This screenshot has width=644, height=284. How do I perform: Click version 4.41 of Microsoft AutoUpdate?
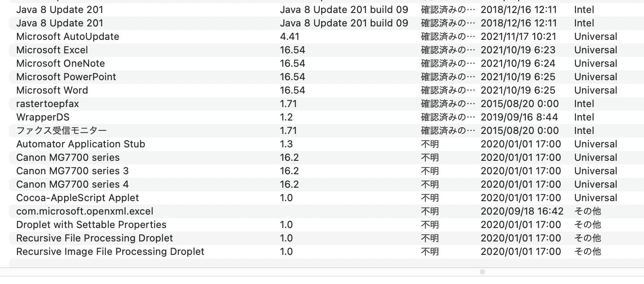(x=290, y=37)
